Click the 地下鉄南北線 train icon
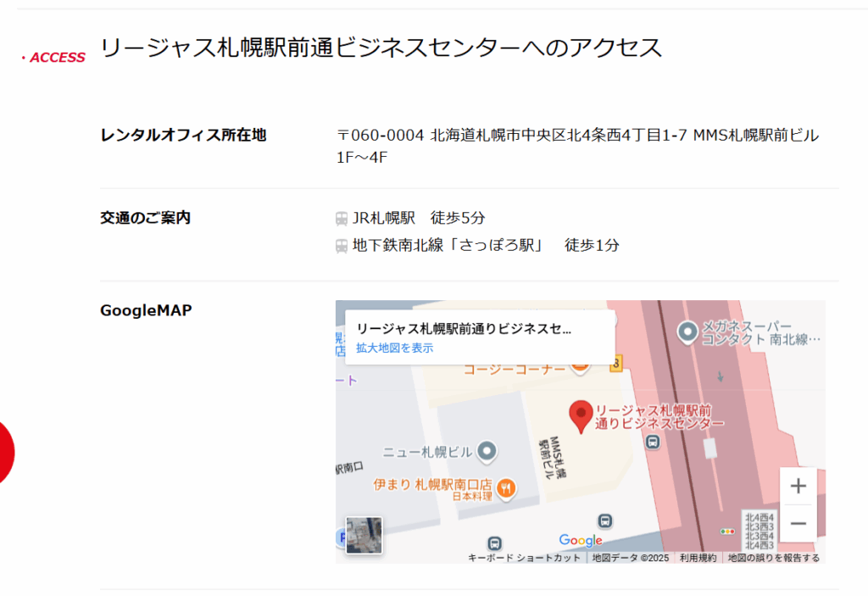The width and height of the screenshot is (868, 596). tap(342, 246)
